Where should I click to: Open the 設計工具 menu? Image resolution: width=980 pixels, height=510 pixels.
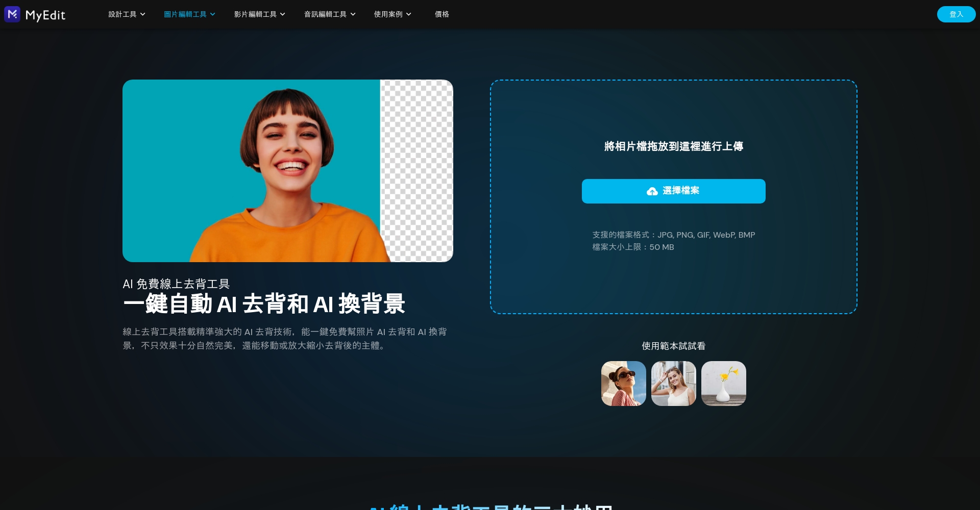122,14
